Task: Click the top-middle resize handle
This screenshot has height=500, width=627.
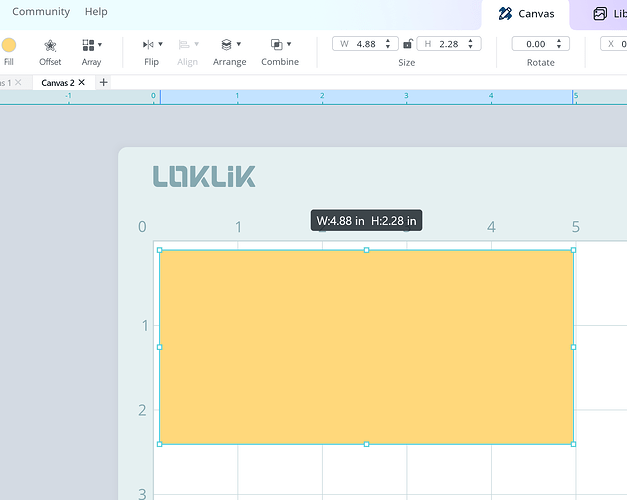Action: tap(366, 250)
